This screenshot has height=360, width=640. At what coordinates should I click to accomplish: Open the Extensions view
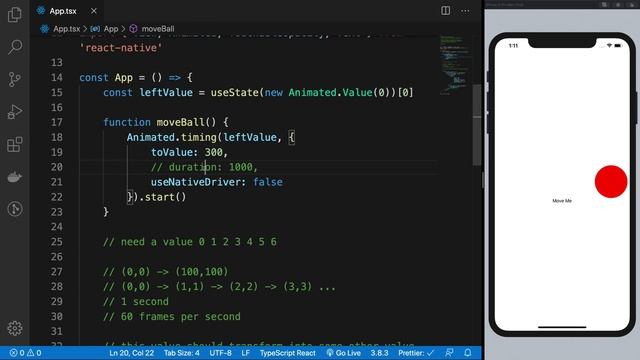click(15, 144)
